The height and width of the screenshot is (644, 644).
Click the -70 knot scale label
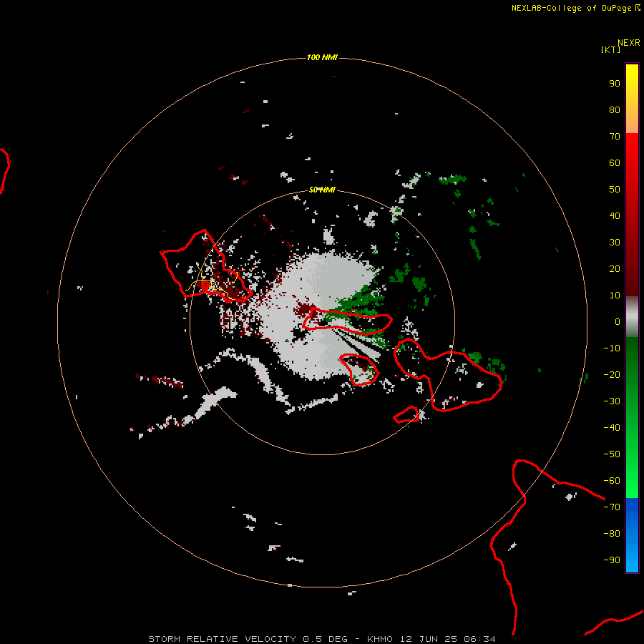612,507
